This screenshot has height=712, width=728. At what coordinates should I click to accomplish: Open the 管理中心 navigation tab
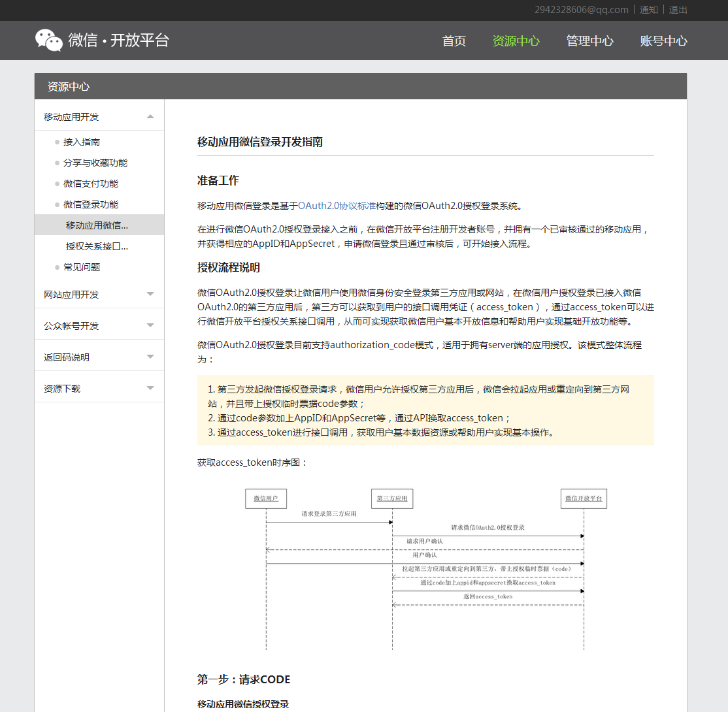click(x=589, y=41)
